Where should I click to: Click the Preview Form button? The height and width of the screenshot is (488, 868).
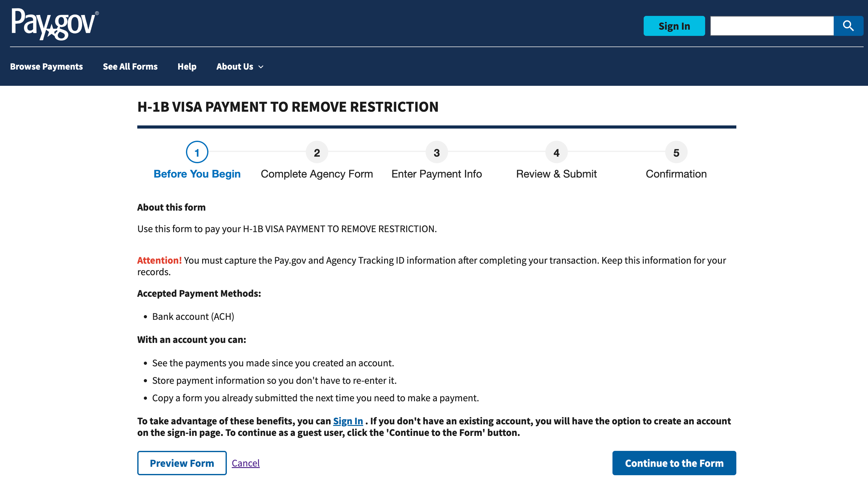(182, 463)
